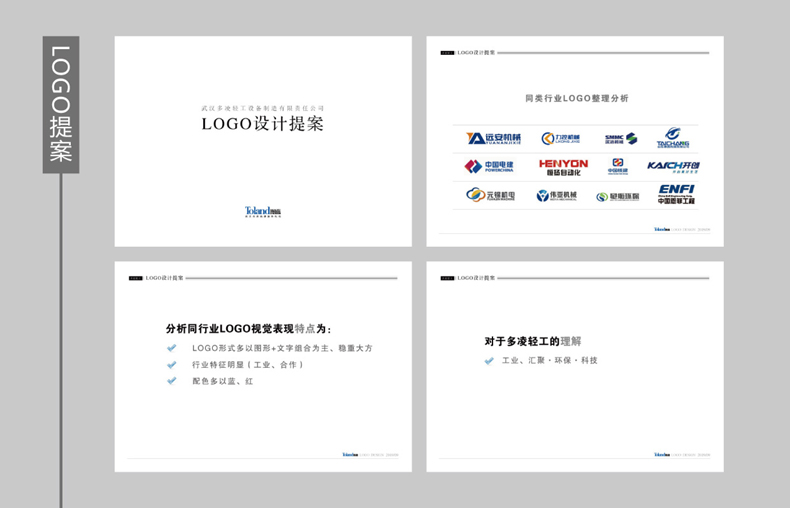
Task: Click the KAICH 开创 logo
Action: click(x=673, y=166)
